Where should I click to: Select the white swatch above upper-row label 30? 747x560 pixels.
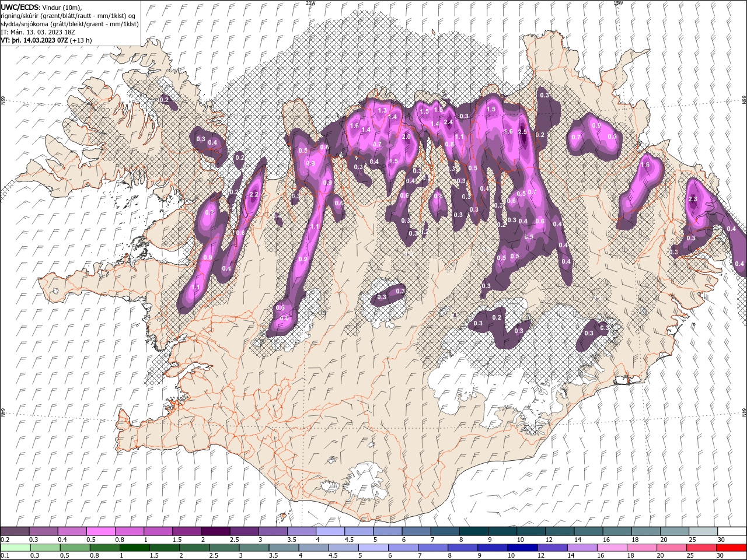pos(732,531)
